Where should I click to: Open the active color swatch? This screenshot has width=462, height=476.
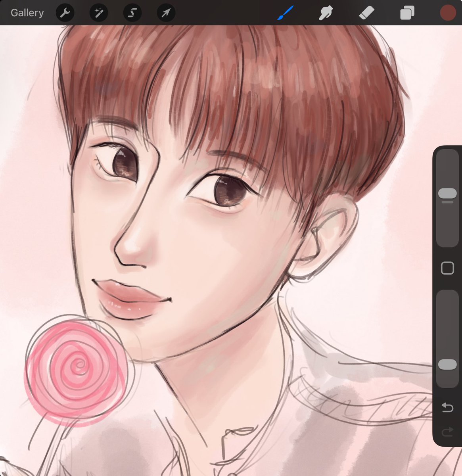[x=448, y=13]
